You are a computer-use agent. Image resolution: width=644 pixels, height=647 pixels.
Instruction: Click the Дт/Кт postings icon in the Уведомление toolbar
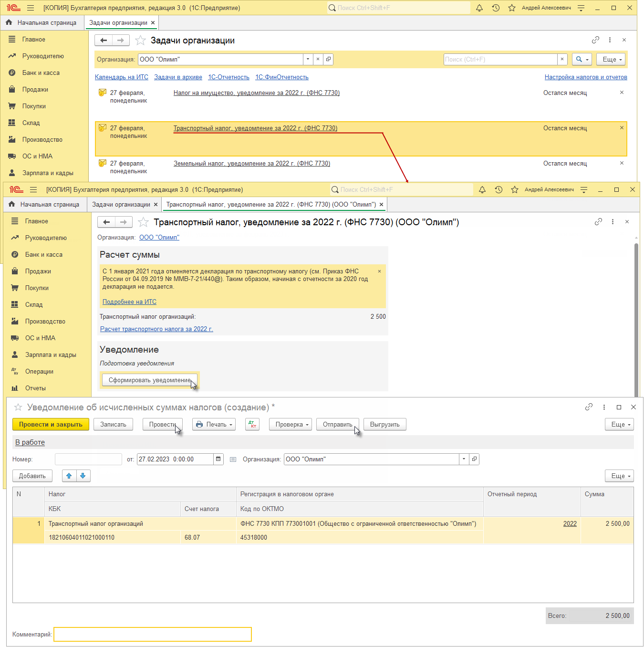[x=252, y=424]
